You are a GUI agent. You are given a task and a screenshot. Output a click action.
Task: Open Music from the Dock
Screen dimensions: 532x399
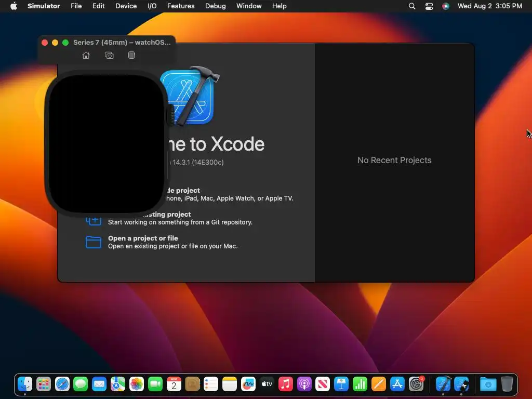285,384
